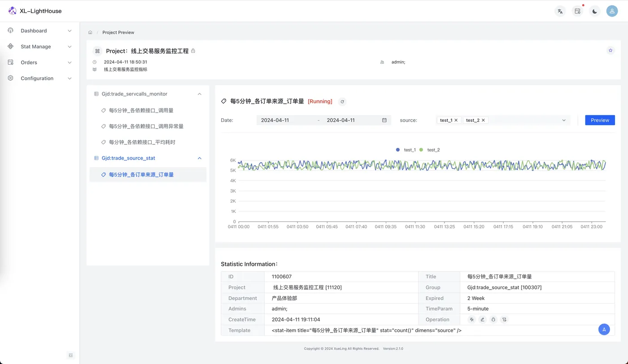Collapse the sidebar with bottom toggle icon
Viewport: 628px width, 364px height.
[71, 355]
